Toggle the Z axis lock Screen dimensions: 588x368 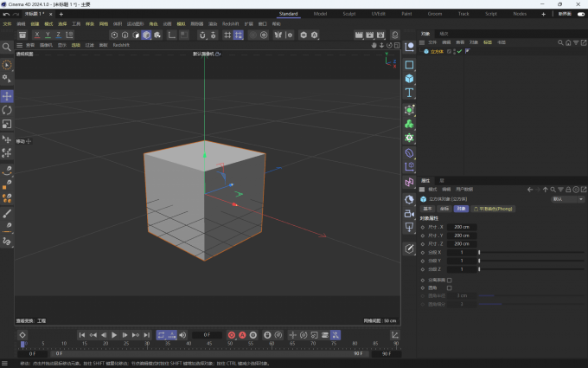(59, 35)
